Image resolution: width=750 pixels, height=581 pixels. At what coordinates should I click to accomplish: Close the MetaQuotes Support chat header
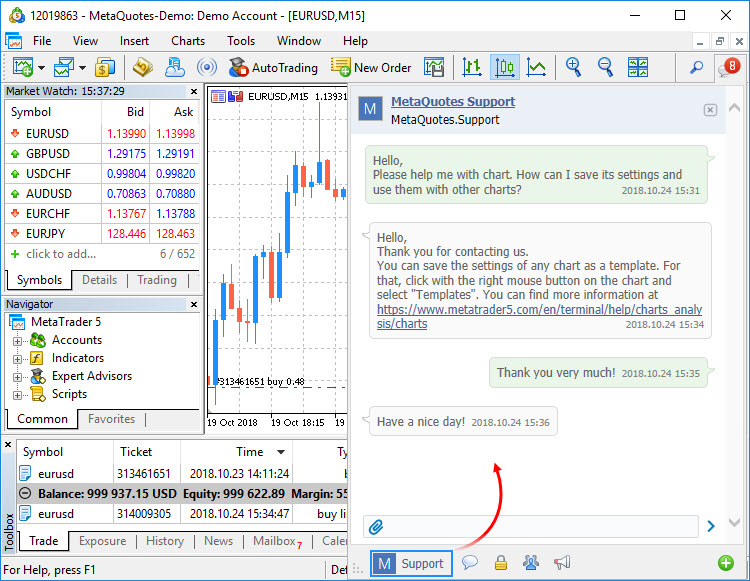tap(710, 110)
